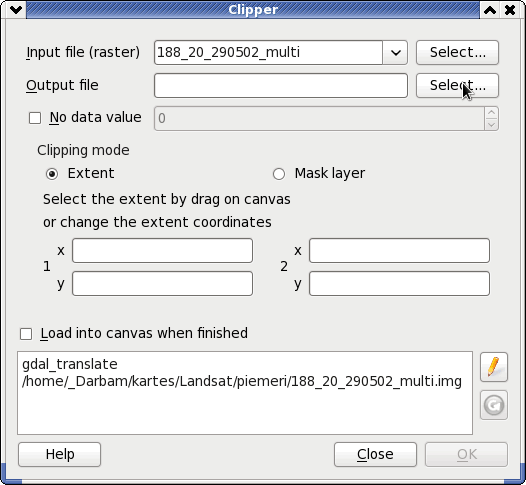Open Help for the Clipper tool

pos(59,454)
